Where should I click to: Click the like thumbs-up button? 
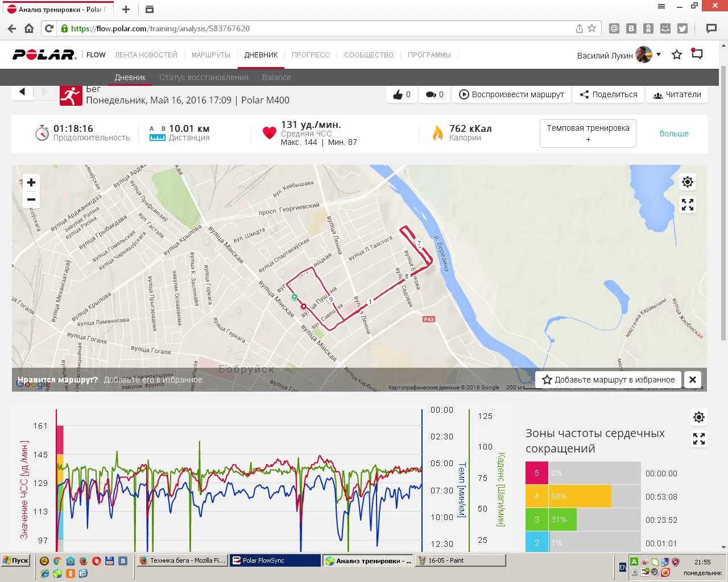[x=402, y=94]
